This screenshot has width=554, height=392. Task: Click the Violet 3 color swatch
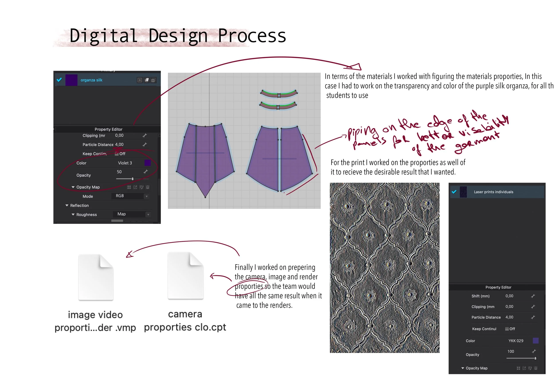pyautogui.click(x=147, y=163)
